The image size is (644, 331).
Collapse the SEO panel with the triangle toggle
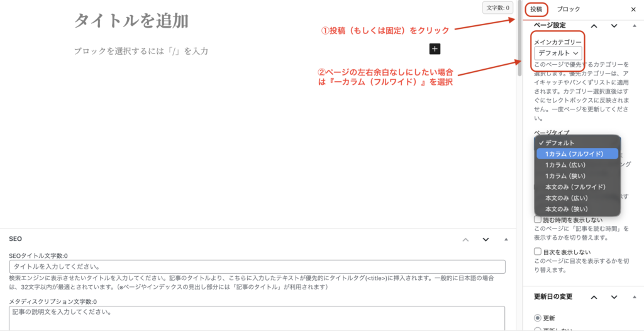506,239
